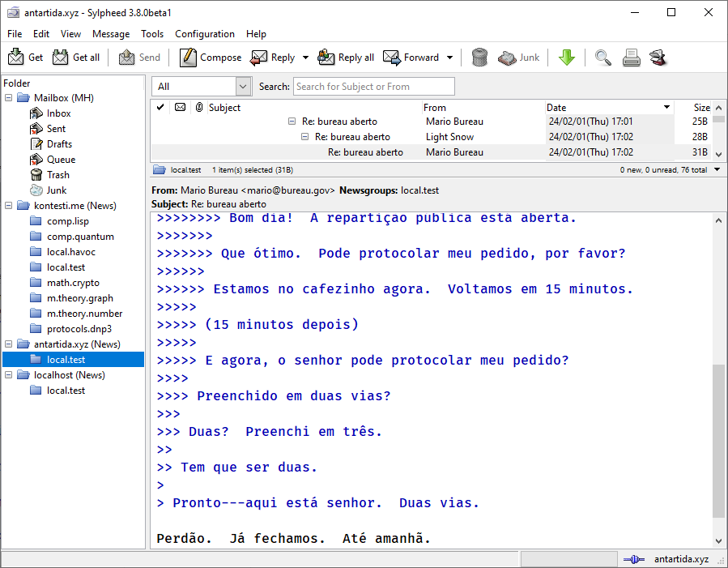Select Light Snow's 'Re: bureau aberto' message
This screenshot has width=728, height=568.
click(352, 137)
